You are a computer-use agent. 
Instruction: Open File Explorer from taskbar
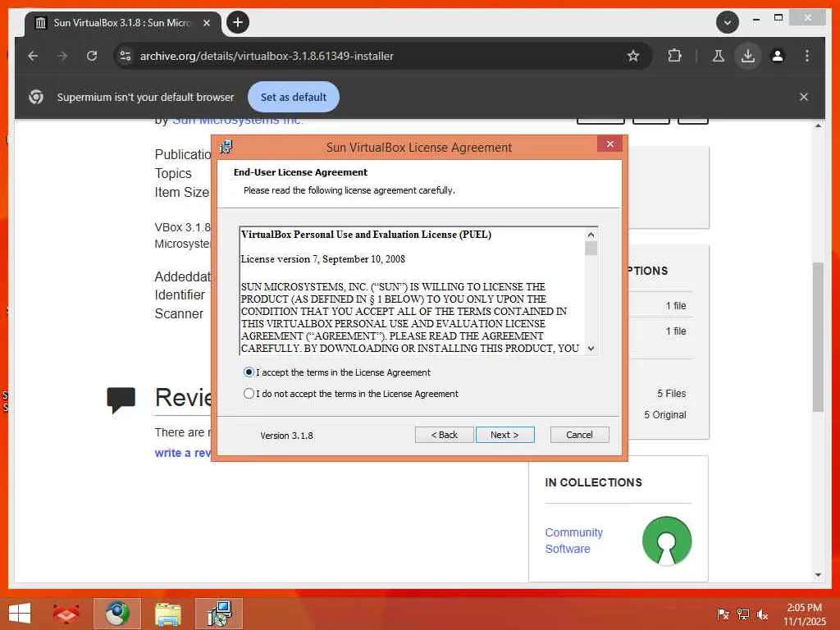tap(167, 614)
